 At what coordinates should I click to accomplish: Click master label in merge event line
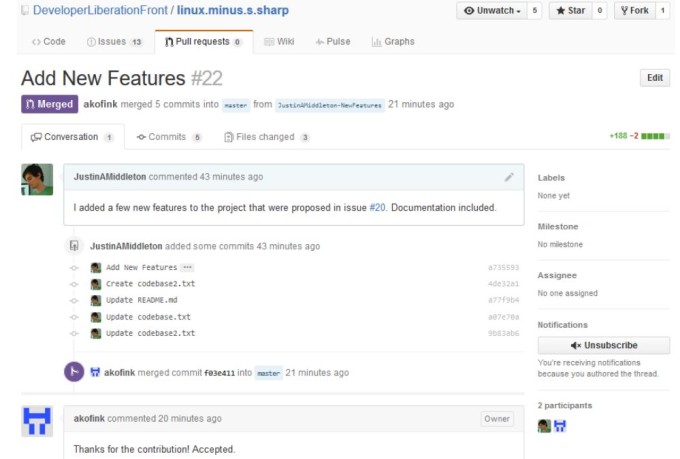(x=268, y=373)
